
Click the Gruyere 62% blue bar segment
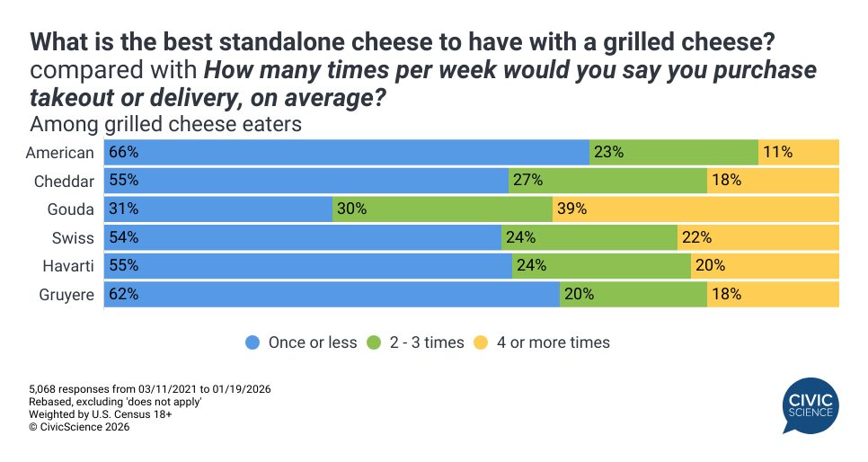332,294
